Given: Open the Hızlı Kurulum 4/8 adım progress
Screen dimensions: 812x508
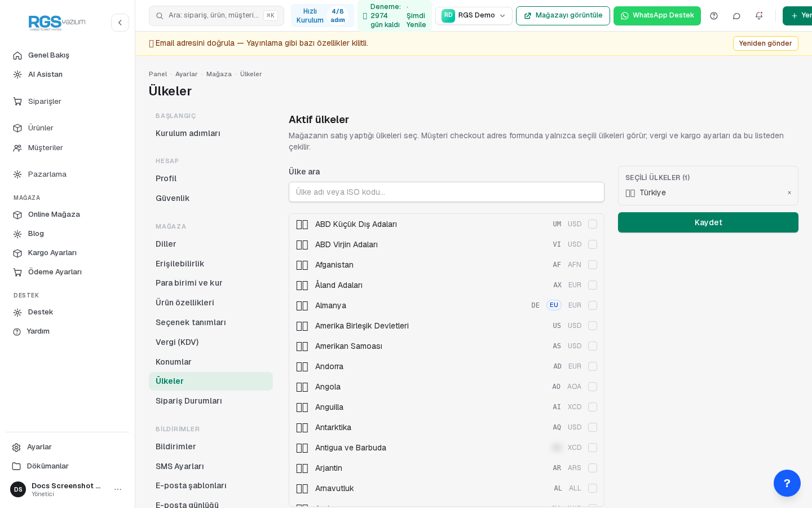Looking at the screenshot, I should [x=323, y=16].
